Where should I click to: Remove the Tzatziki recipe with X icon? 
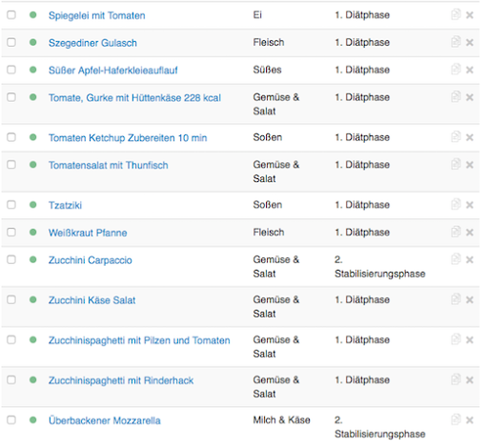(x=470, y=205)
